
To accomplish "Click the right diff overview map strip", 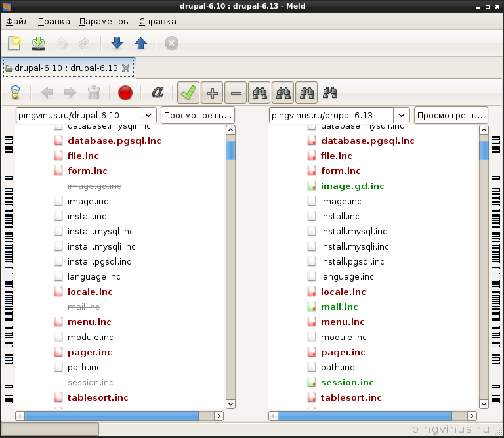I will (x=495, y=269).
